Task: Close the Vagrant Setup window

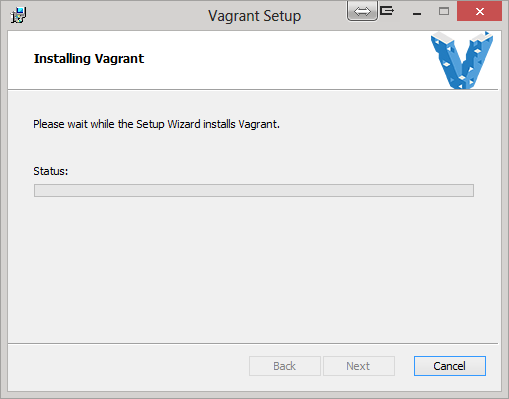Action: pyautogui.click(x=479, y=11)
